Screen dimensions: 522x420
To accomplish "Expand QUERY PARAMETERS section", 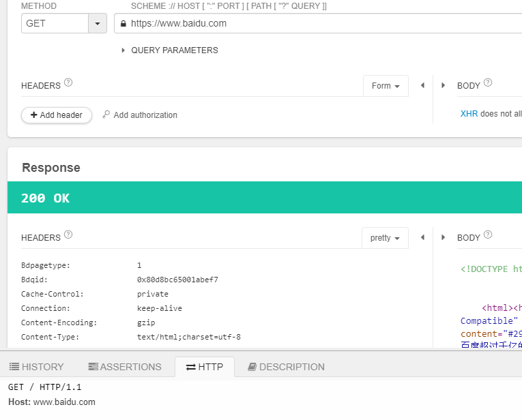I will (169, 50).
